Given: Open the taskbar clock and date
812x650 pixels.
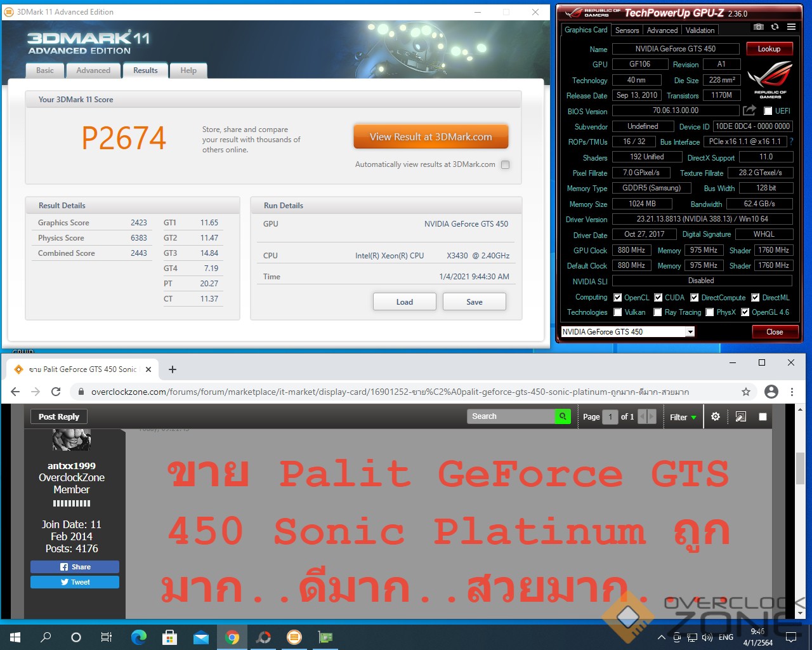Looking at the screenshot, I should coord(757,637).
